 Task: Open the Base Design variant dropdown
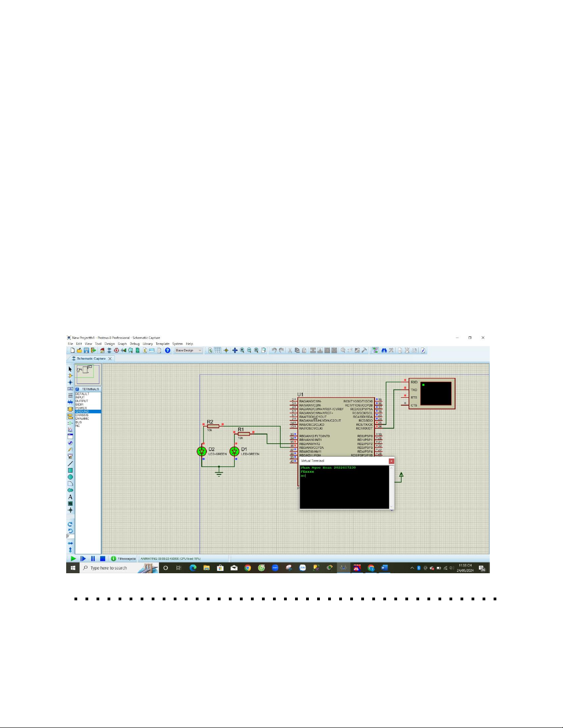coord(188,350)
